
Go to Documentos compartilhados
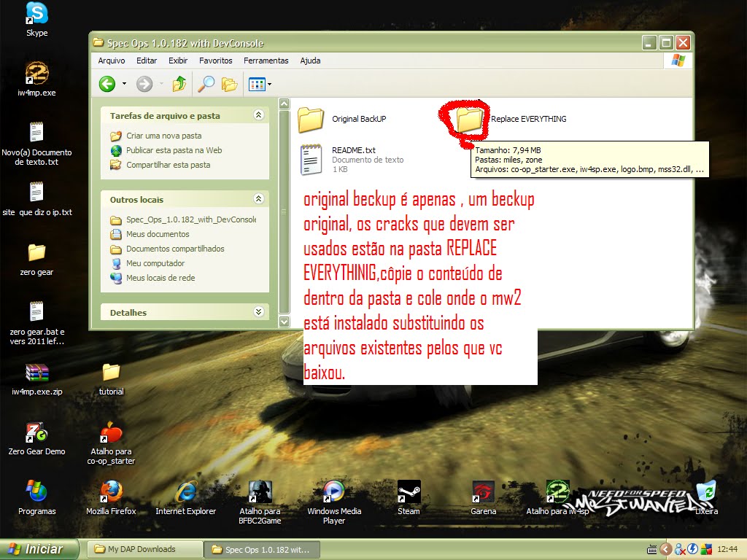point(167,249)
